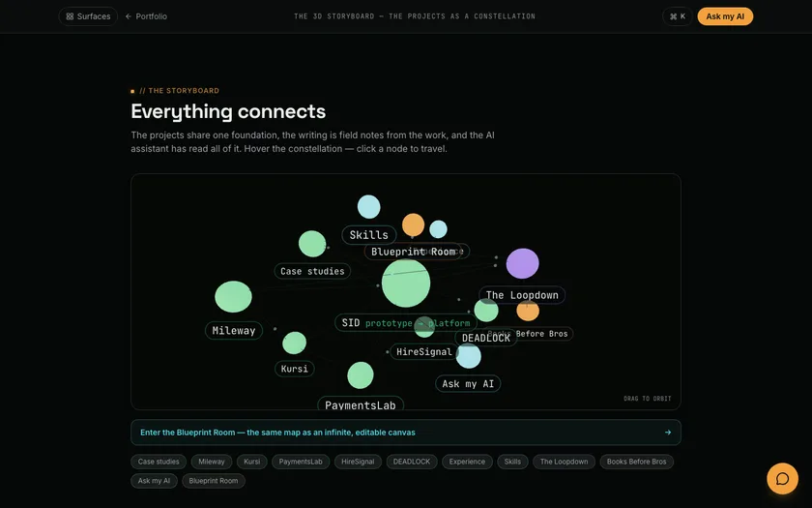Screen dimensions: 812x508
Task: Click the Ask my AI button
Action: [x=725, y=16]
